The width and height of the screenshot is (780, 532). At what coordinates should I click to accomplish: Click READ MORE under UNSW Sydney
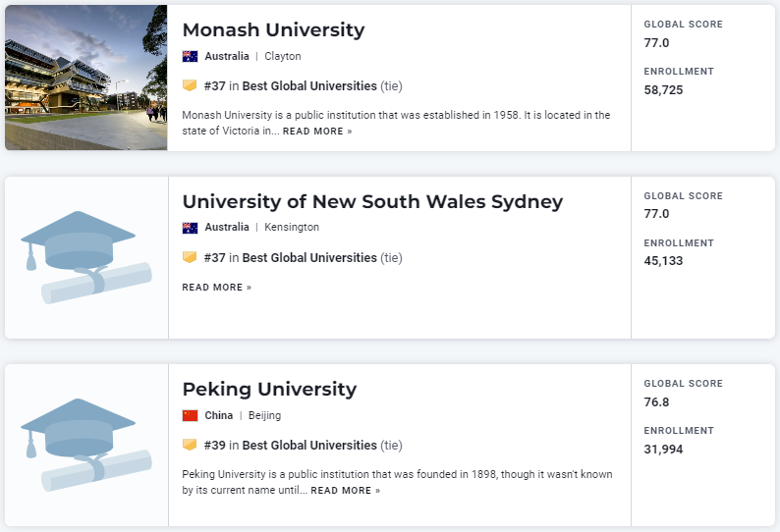[216, 288]
